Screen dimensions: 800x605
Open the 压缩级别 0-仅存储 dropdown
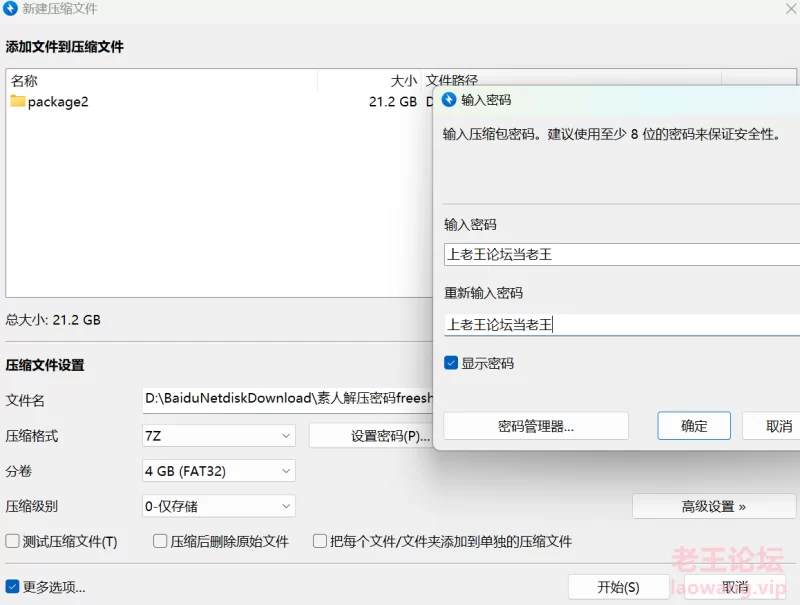pos(219,506)
